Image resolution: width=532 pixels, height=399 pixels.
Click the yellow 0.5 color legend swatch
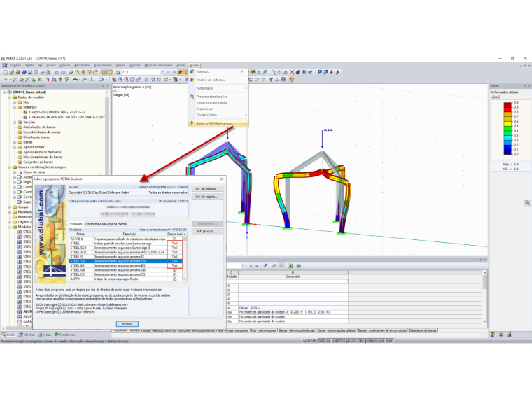click(507, 123)
